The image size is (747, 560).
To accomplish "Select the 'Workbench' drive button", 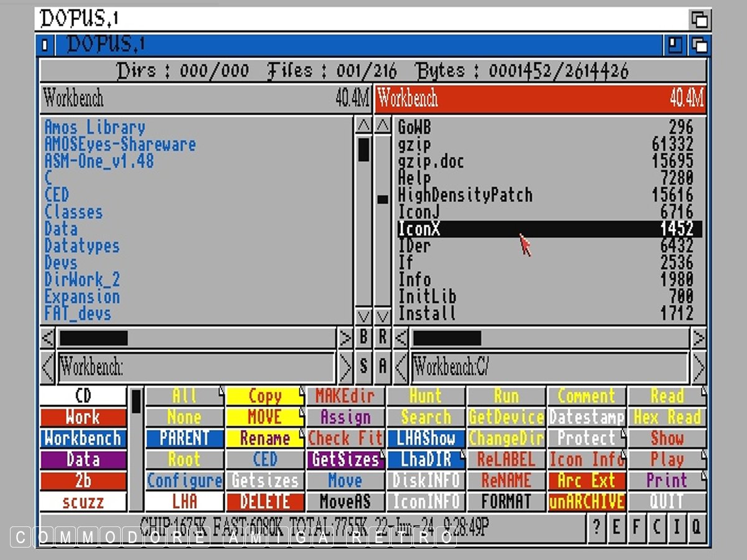I will click(x=83, y=439).
